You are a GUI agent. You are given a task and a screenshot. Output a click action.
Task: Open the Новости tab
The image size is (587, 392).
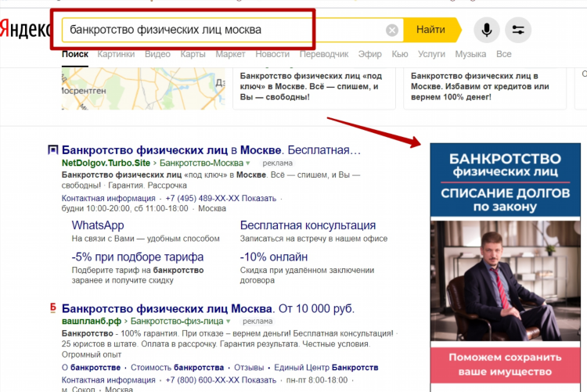pyautogui.click(x=272, y=54)
